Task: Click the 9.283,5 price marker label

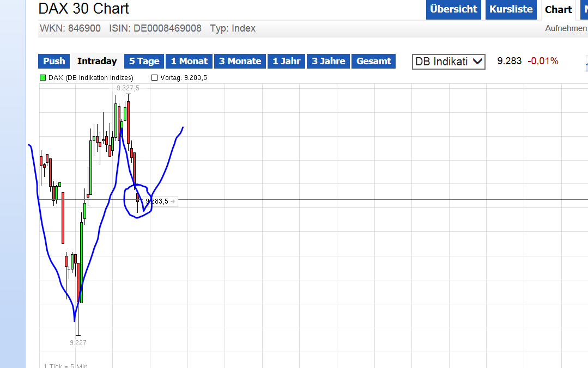Action: [160, 201]
